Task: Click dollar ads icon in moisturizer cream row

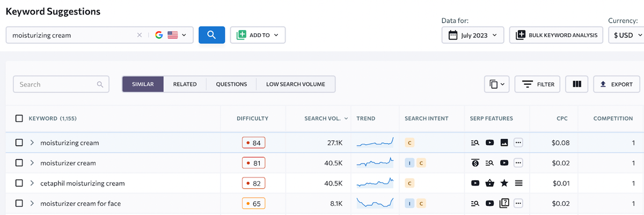Action: (475, 162)
